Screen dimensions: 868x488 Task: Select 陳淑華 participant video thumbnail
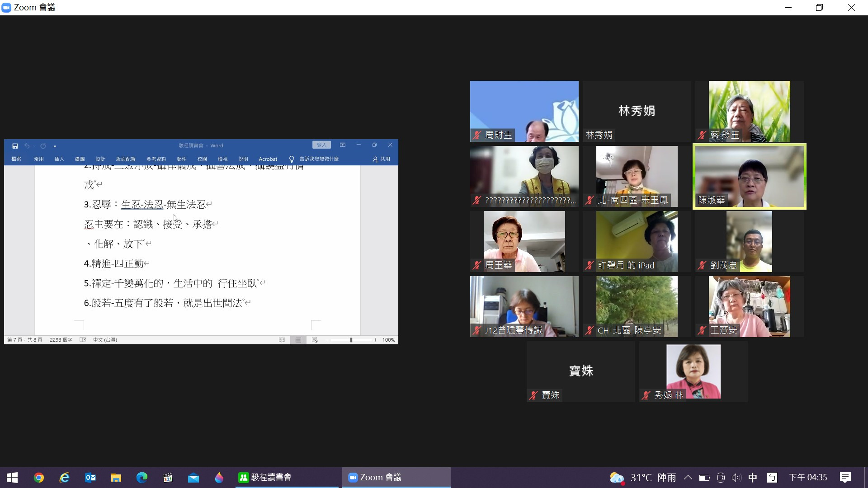point(749,177)
